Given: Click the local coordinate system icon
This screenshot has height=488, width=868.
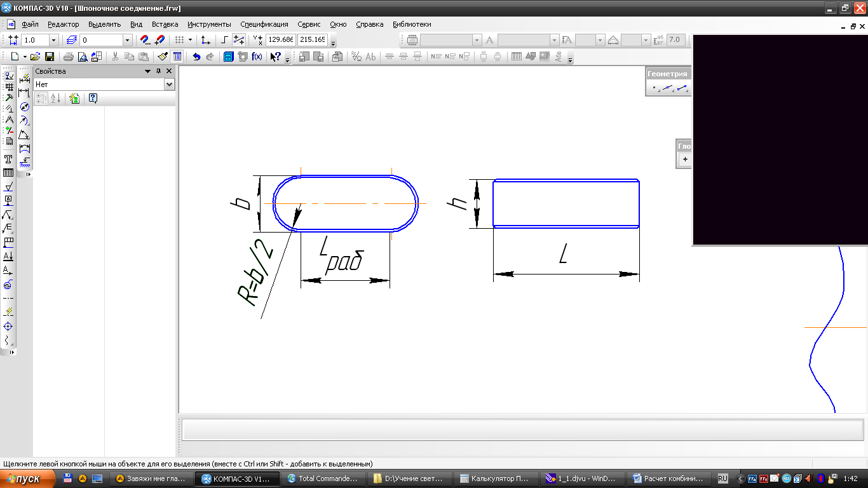Looking at the screenshot, I should 205,40.
